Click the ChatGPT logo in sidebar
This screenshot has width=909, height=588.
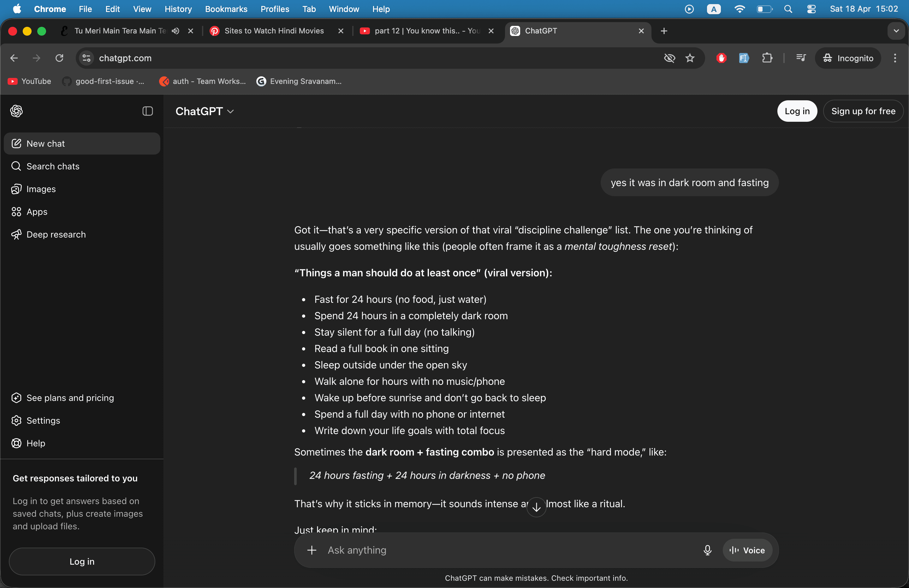[x=16, y=111]
